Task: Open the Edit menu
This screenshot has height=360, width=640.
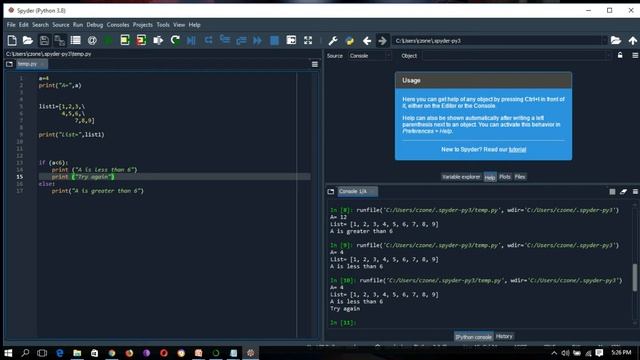Action: tap(24, 25)
